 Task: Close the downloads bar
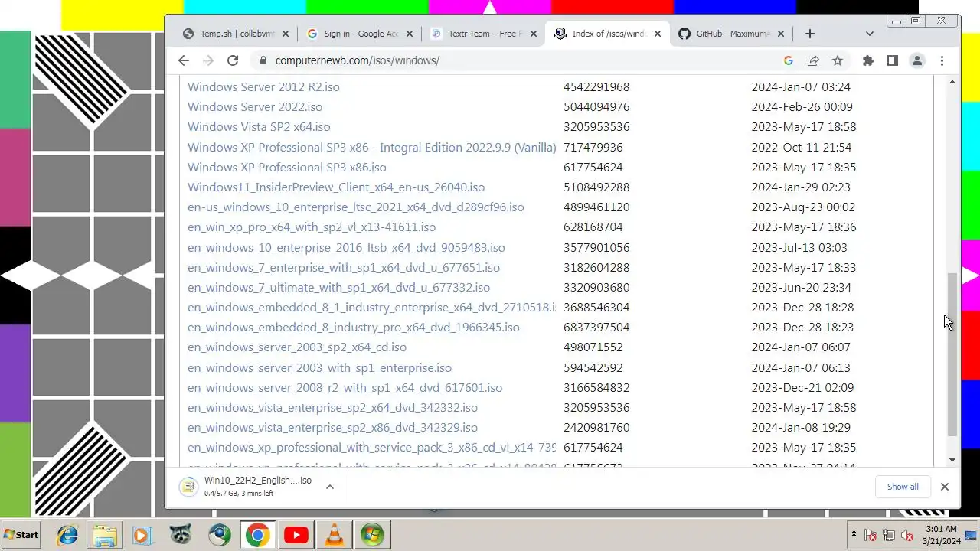pyautogui.click(x=945, y=487)
